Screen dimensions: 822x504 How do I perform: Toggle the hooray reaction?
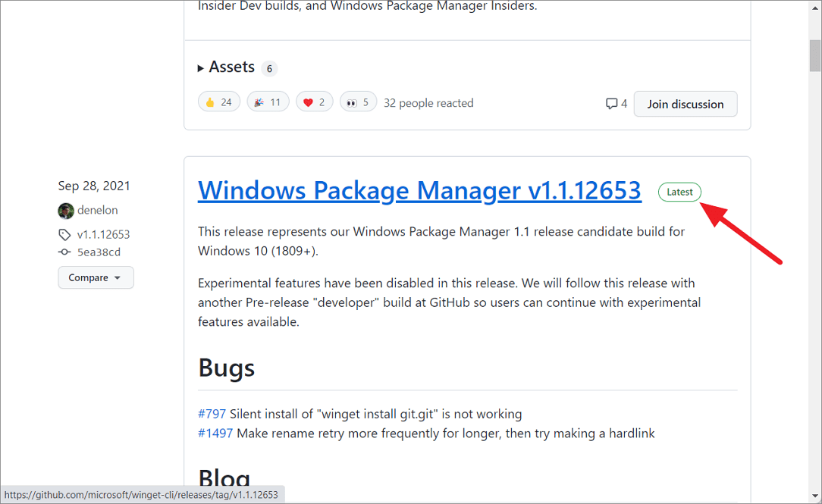(268, 101)
